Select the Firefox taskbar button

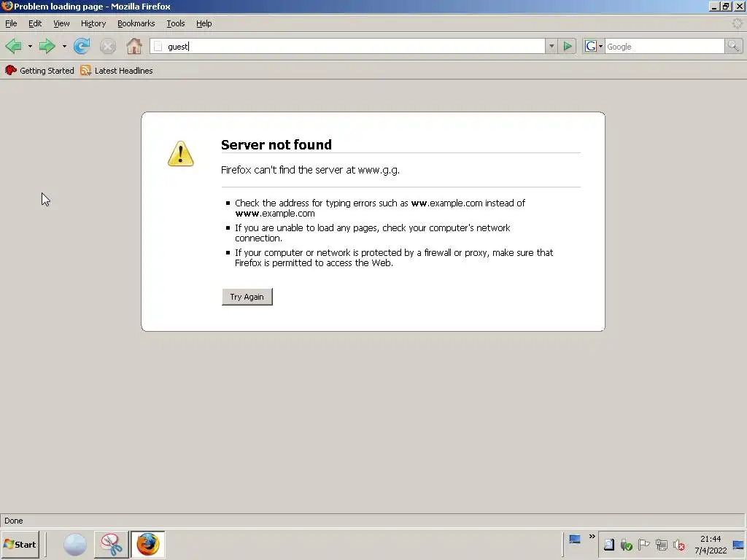pos(147,544)
